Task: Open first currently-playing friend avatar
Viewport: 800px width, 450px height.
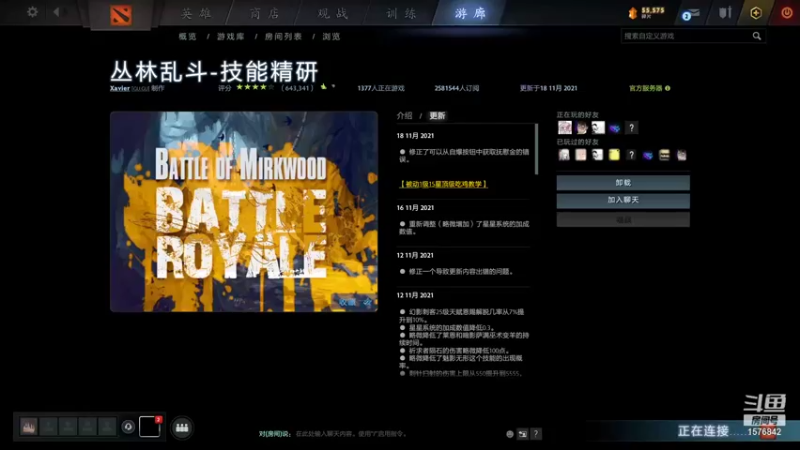Action: coord(564,128)
